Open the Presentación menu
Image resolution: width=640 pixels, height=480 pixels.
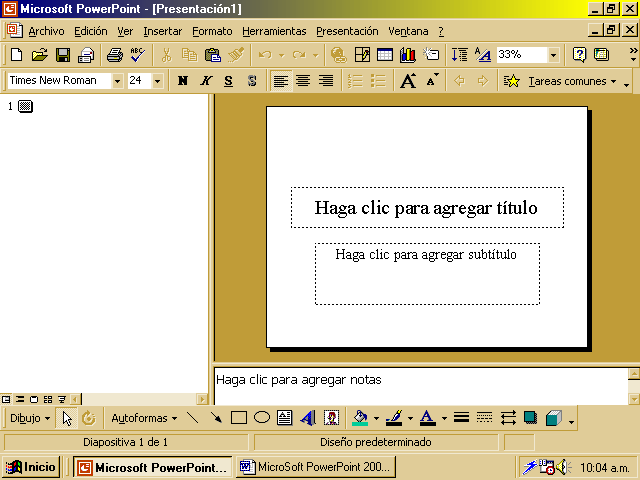pos(347,31)
